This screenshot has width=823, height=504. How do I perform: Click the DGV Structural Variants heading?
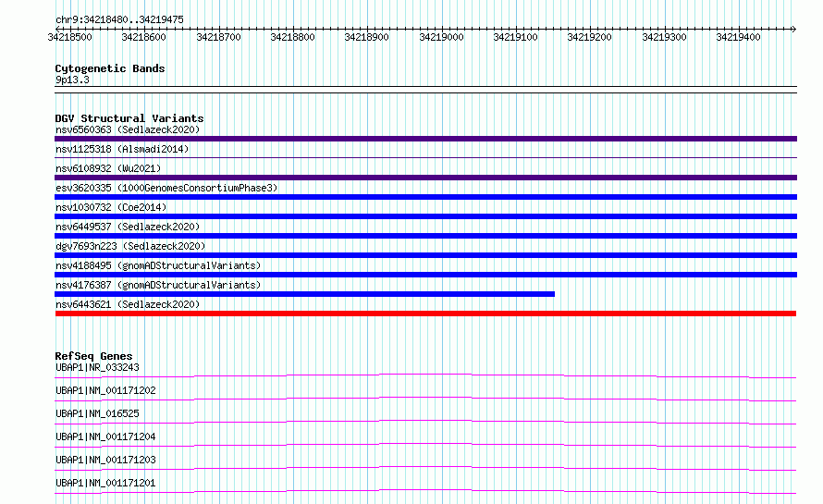coord(129,118)
